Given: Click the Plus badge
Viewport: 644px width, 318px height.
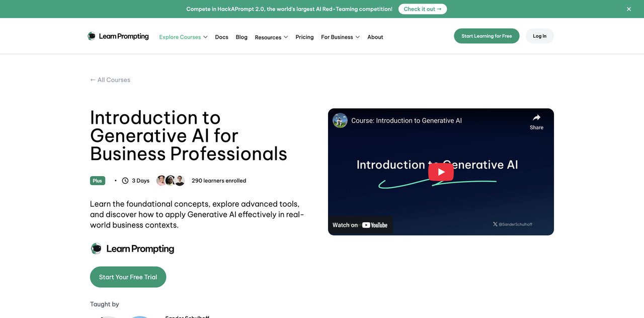Looking at the screenshot, I should 98,180.
